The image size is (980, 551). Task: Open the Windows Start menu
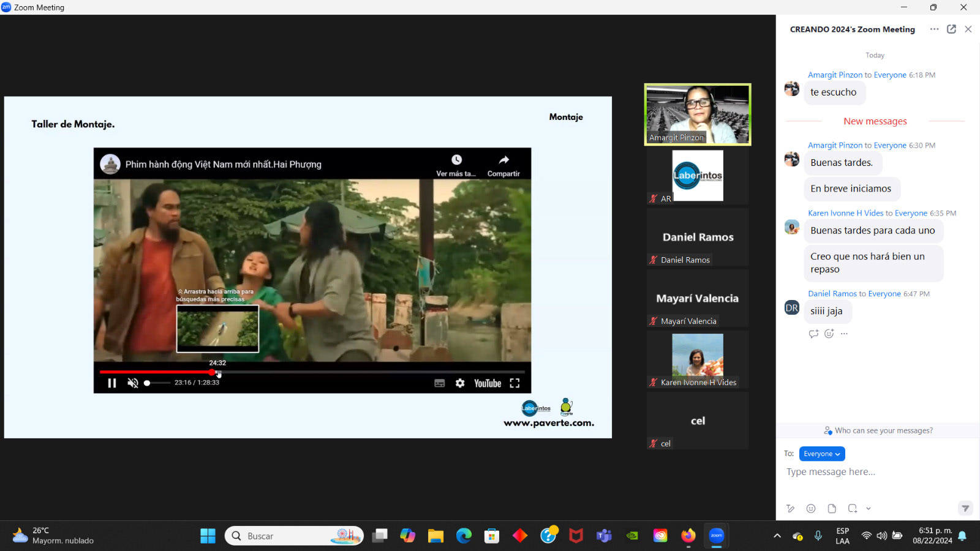coord(208,536)
